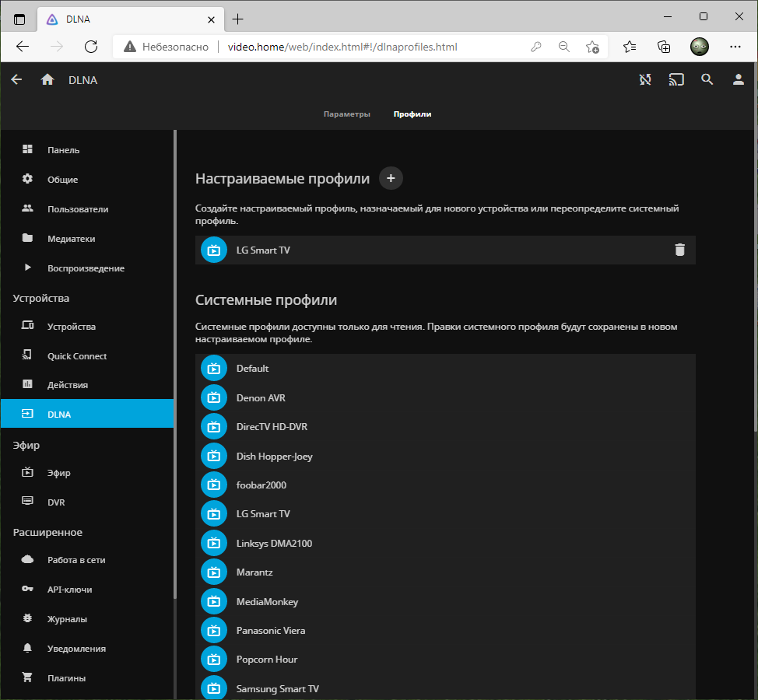Open browser Collections icon
Screen dimensions: 758x700
[664, 47]
